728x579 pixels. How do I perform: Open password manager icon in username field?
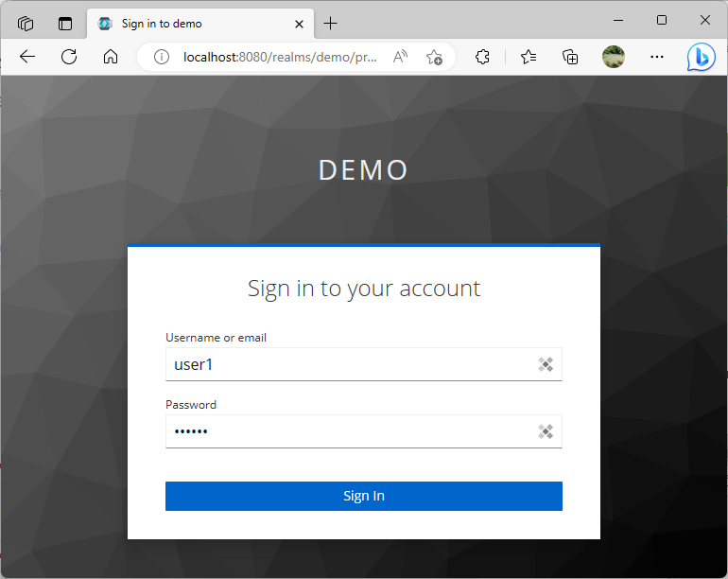(546, 364)
